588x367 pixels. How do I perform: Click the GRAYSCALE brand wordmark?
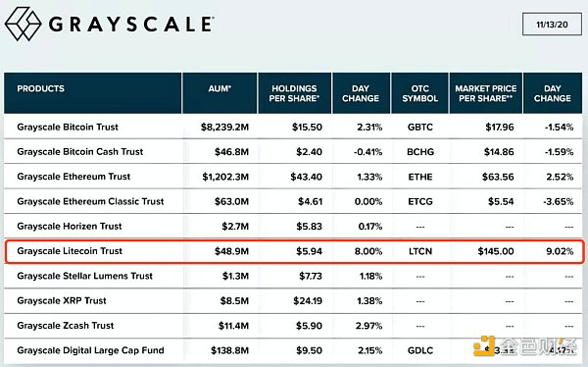pos(131,25)
